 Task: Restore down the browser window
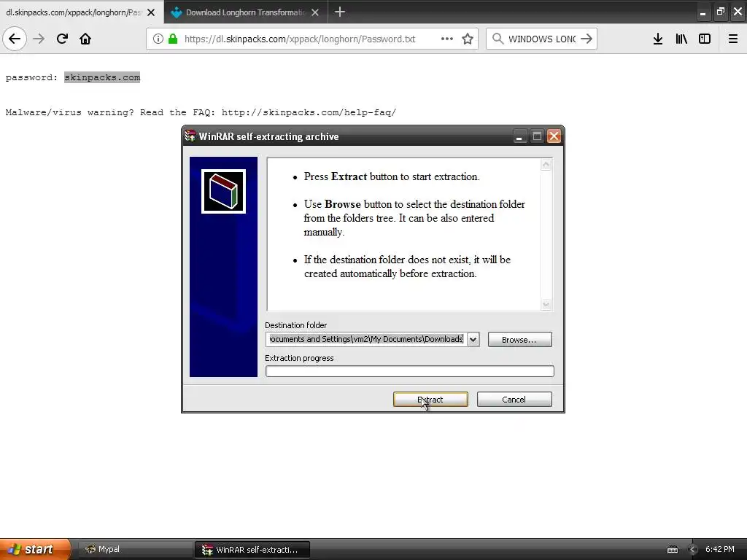point(720,12)
